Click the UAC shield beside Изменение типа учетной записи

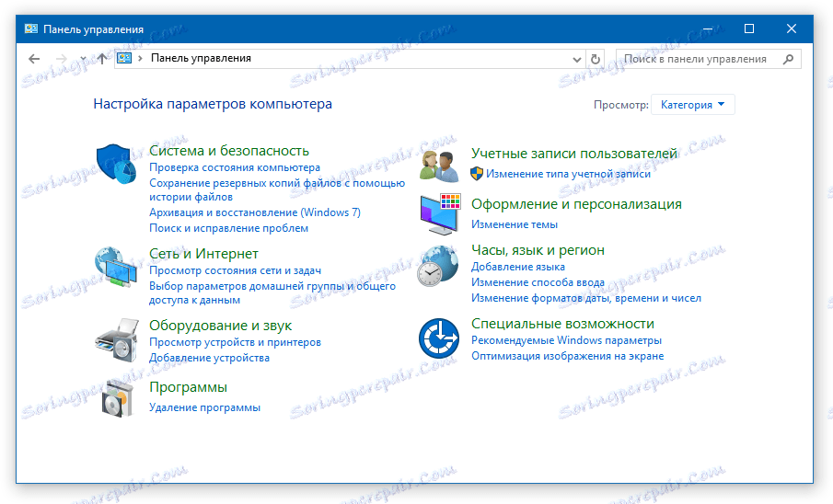(477, 174)
